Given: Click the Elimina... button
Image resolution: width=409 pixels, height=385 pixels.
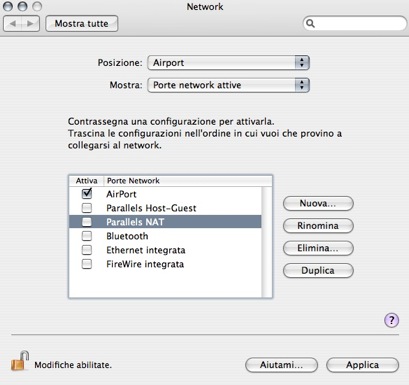Looking at the screenshot, I should (x=318, y=248).
